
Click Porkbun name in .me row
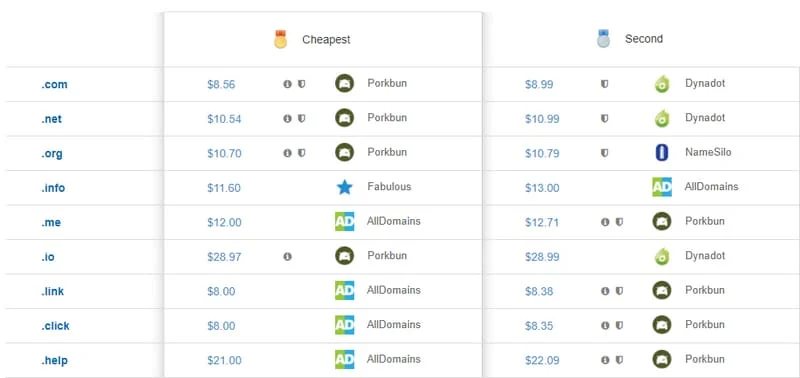coord(705,221)
